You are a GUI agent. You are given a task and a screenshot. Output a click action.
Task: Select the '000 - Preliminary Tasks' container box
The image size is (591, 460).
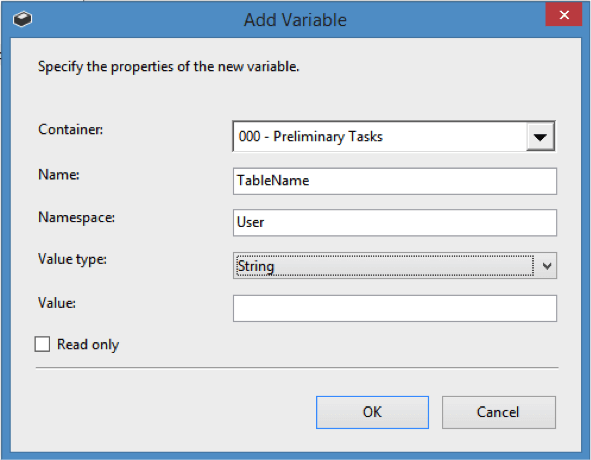click(394, 136)
